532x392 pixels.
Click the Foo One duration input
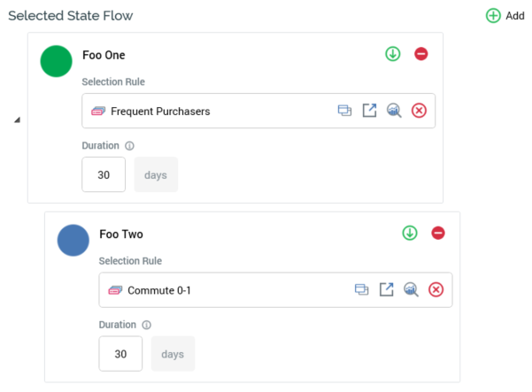coord(104,175)
